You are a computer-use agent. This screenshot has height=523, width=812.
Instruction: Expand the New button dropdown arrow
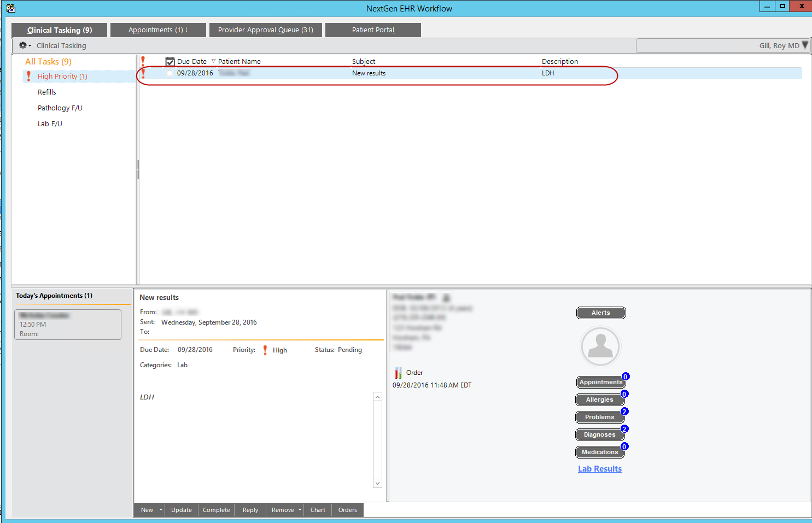pos(161,510)
